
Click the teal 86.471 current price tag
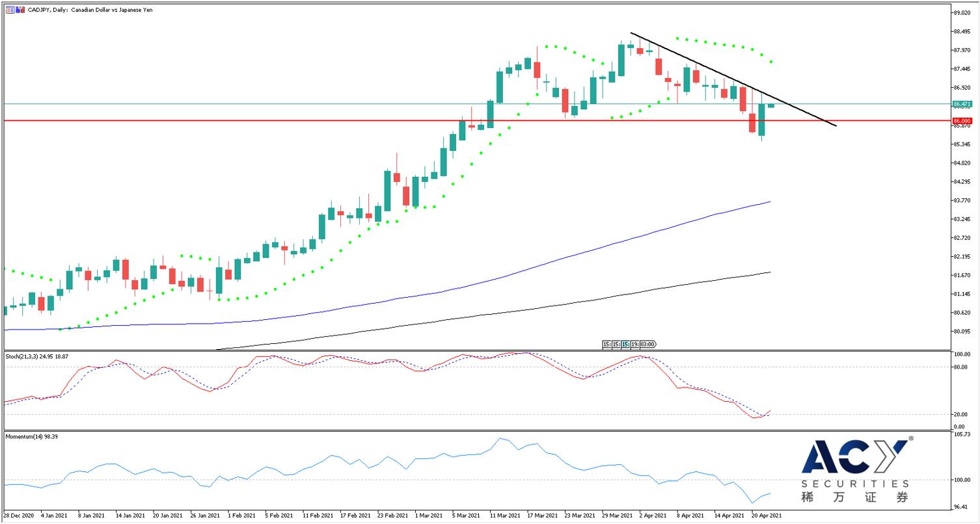point(962,104)
